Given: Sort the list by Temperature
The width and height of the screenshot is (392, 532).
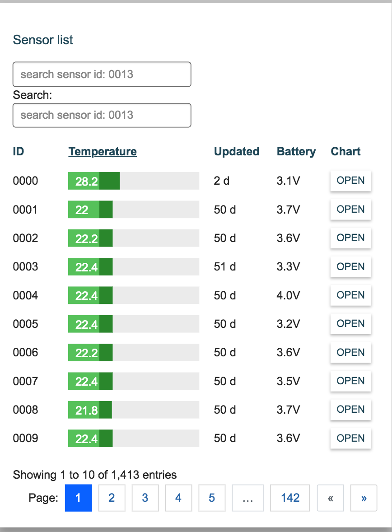Looking at the screenshot, I should (x=102, y=151).
